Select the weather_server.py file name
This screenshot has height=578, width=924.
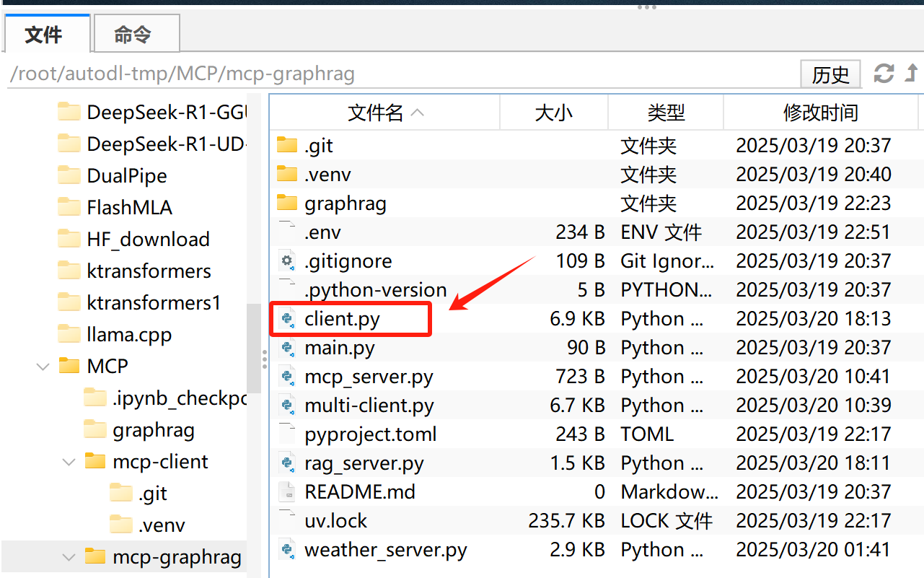pos(386,550)
